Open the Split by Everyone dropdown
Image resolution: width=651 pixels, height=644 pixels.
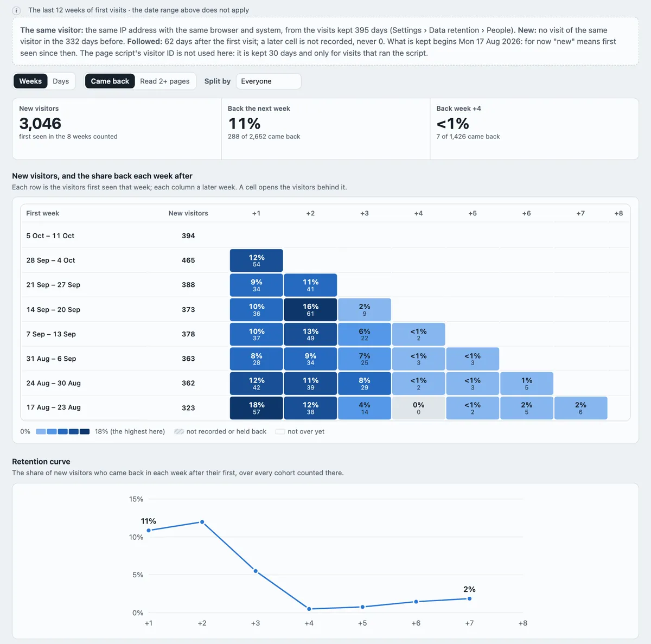point(269,81)
